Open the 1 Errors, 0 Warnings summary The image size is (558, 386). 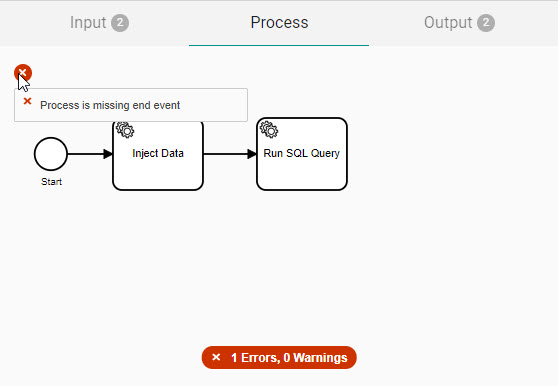pyautogui.click(x=279, y=358)
